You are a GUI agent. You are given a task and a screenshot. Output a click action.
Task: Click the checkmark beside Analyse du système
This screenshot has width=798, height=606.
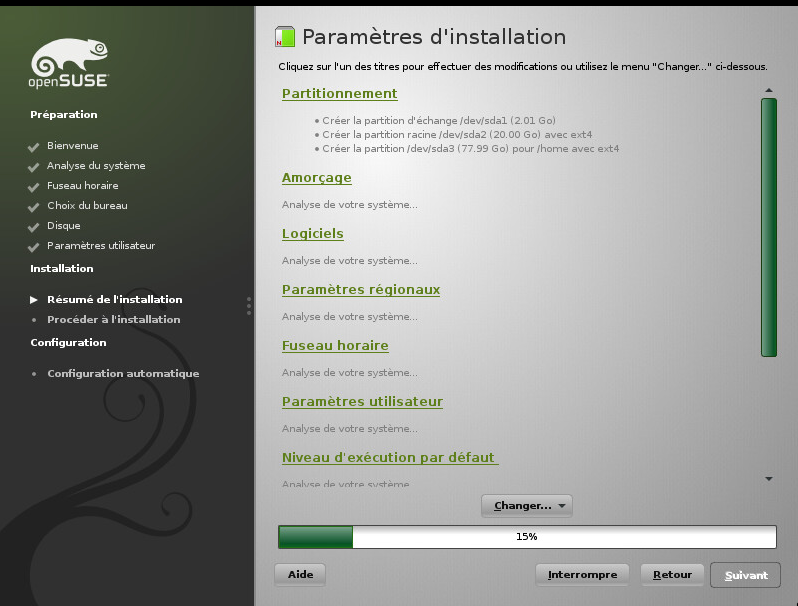click(x=34, y=167)
